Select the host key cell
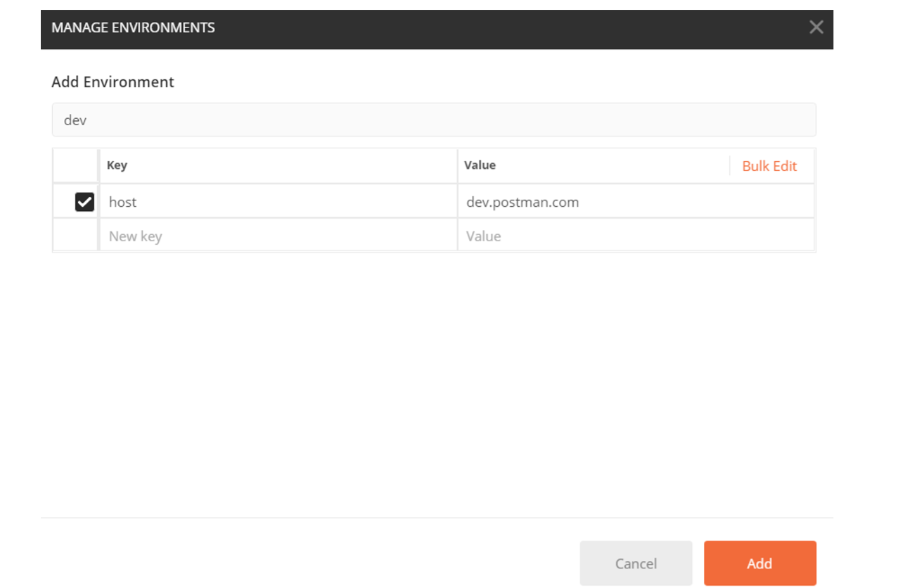The height and width of the screenshot is (588, 898). tap(278, 203)
